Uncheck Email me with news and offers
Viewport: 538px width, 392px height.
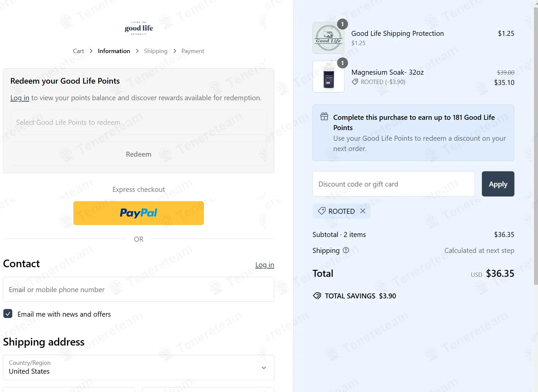[x=8, y=314]
